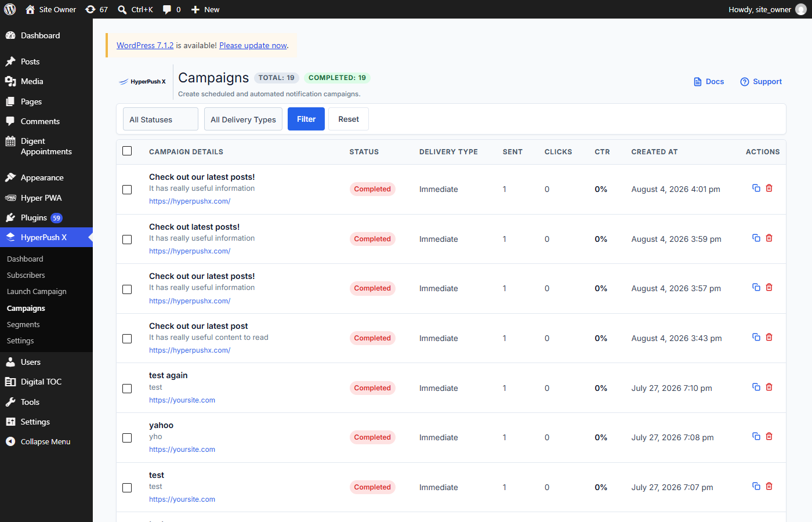Check the 'test again' campaign checkbox

coord(127,389)
